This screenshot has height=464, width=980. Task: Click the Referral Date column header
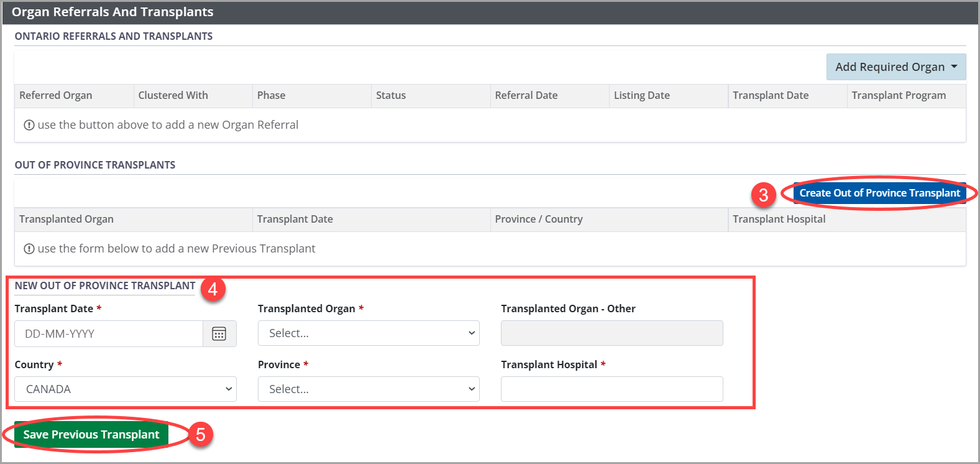526,96
